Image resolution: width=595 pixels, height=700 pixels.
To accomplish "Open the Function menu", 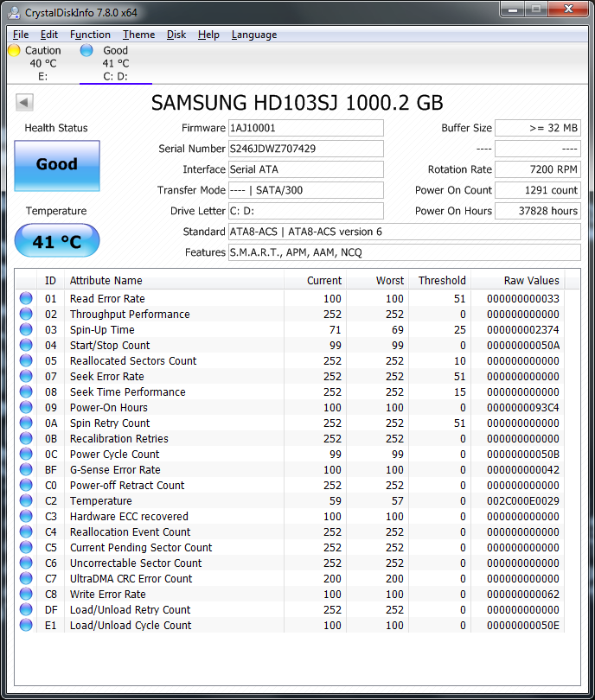I will [90, 35].
